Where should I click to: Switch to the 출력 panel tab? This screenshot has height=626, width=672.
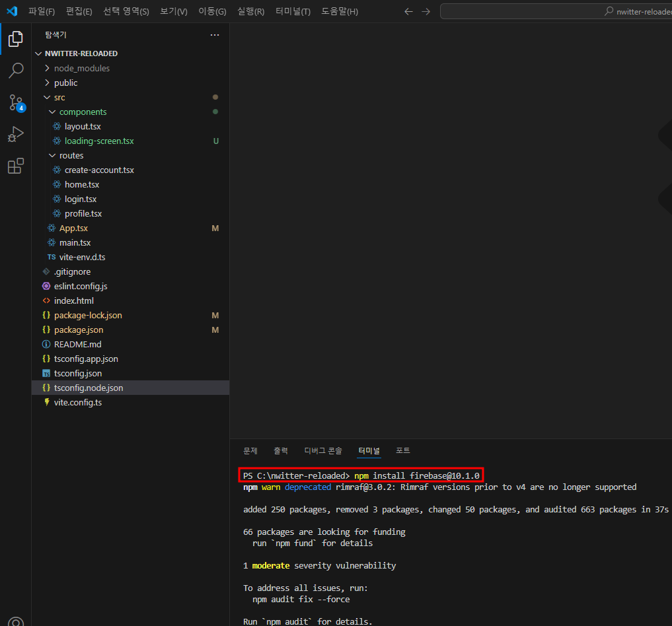(281, 451)
